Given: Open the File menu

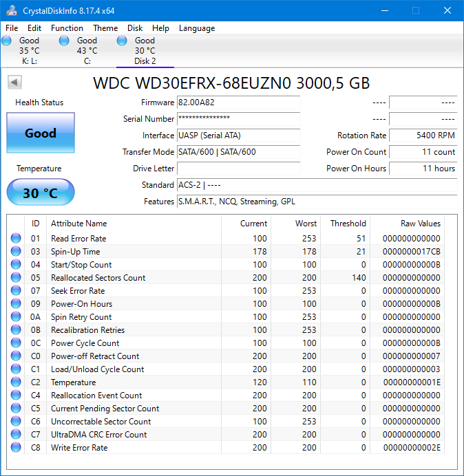Looking at the screenshot, I should 12,28.
